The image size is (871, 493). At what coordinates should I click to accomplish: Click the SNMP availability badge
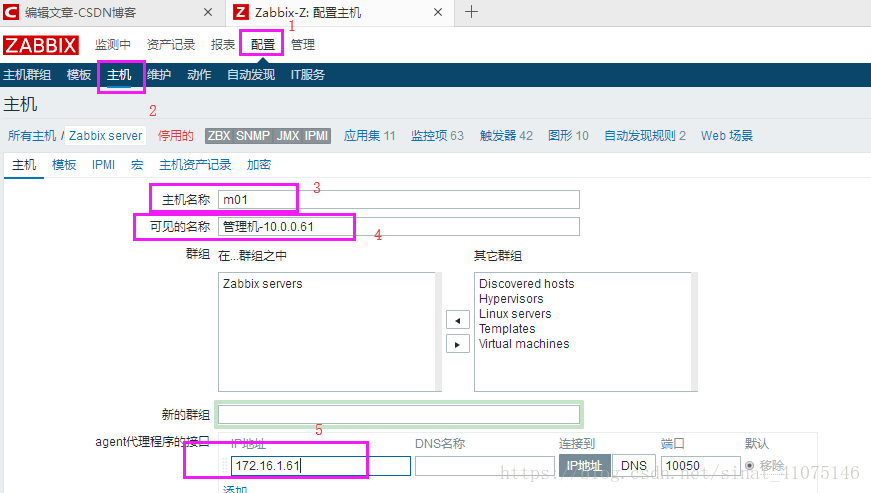click(253, 135)
